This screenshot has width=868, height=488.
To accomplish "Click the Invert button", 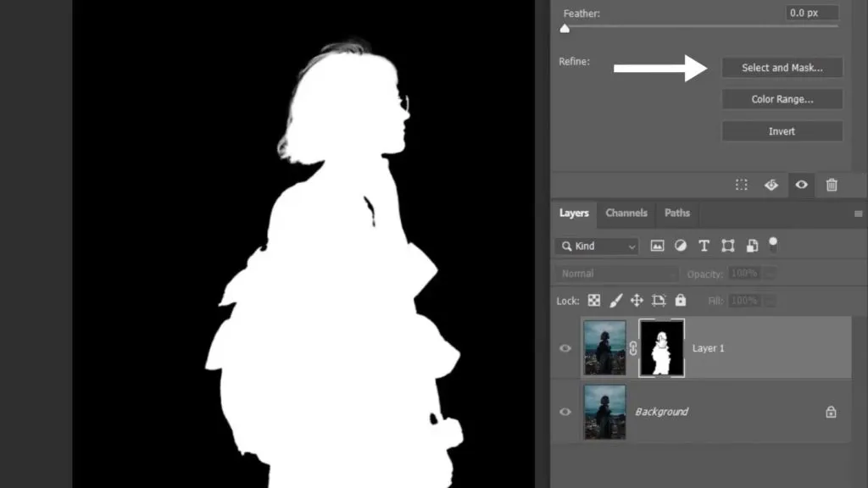I will pos(781,131).
